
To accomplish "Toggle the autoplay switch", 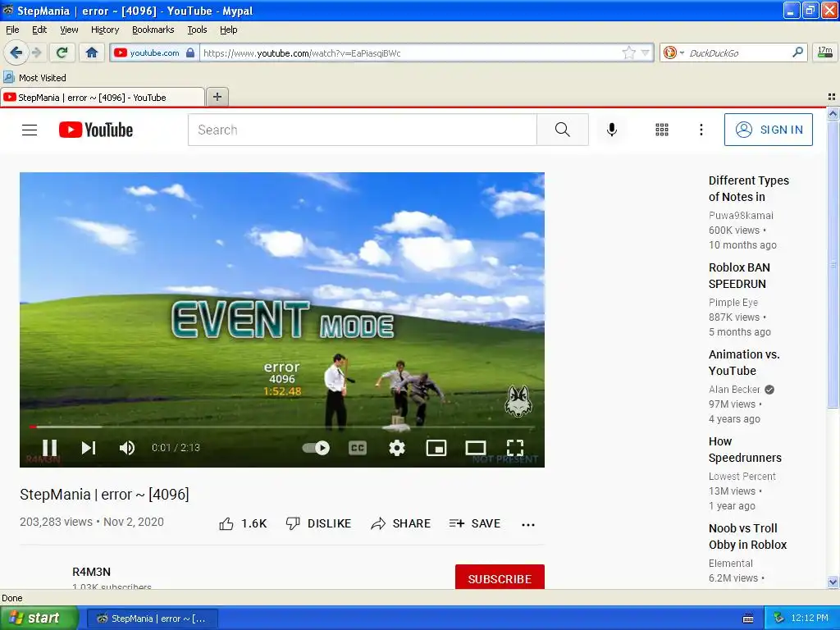I will 316,447.
